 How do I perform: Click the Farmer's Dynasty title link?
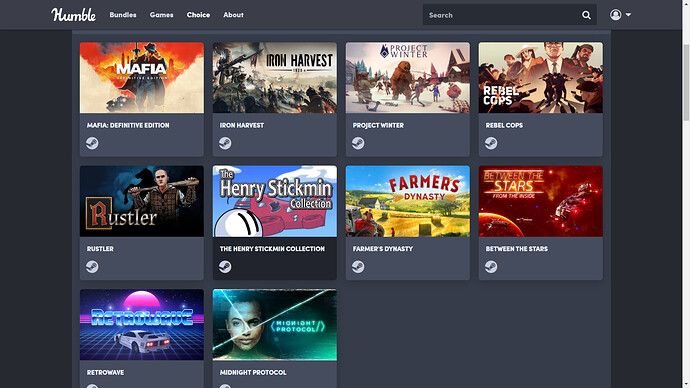coord(382,249)
